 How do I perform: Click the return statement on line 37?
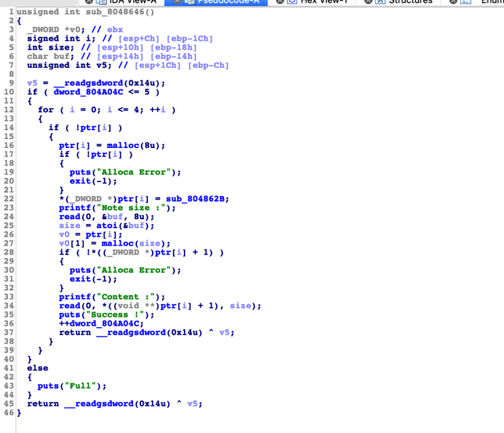click(x=147, y=333)
